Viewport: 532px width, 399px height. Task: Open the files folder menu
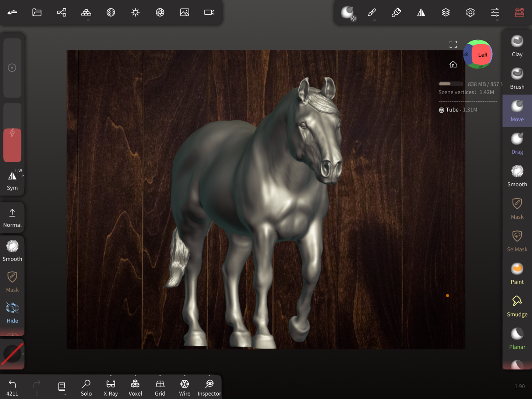(37, 13)
